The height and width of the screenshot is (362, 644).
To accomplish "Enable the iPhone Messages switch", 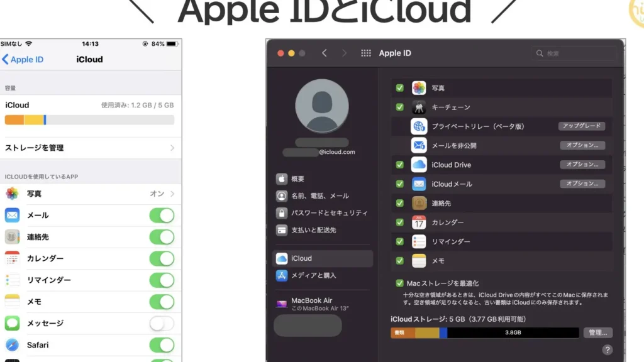I will pos(162,324).
